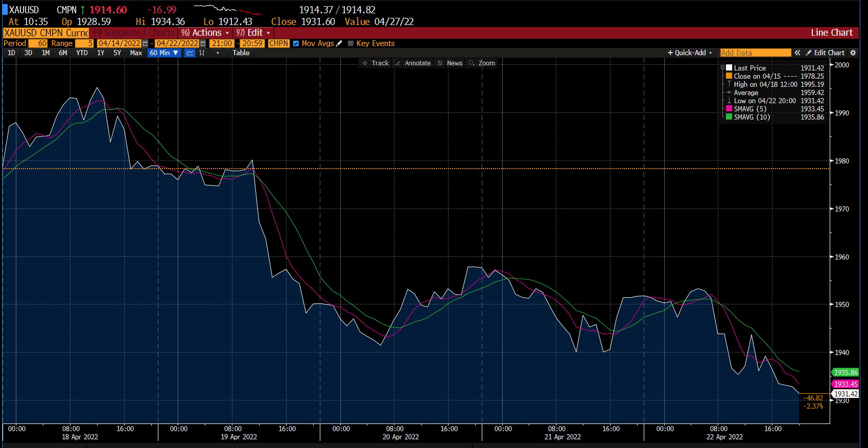This screenshot has width=868, height=448.
Task: Edit moving averages with the pencil icon
Action: tap(339, 43)
